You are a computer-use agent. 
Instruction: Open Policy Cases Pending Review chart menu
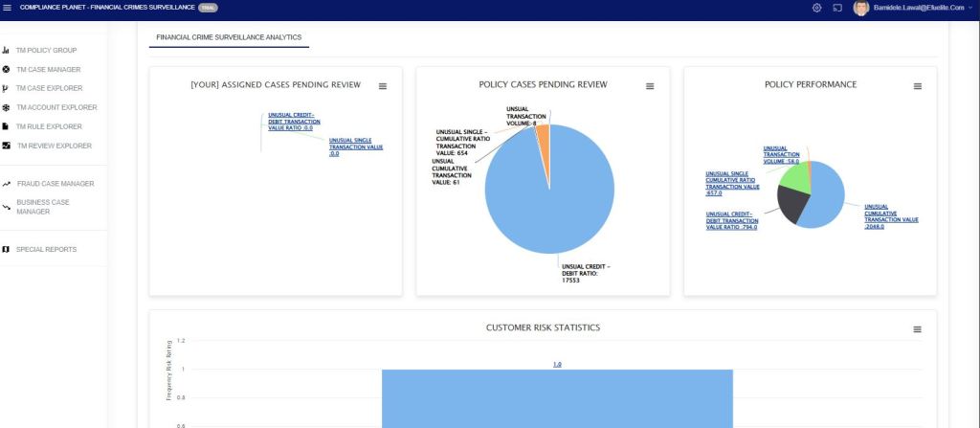[x=650, y=86]
